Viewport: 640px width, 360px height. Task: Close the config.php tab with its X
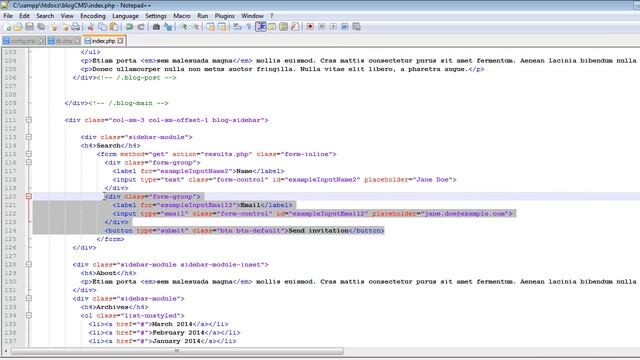pyautogui.click(x=40, y=41)
